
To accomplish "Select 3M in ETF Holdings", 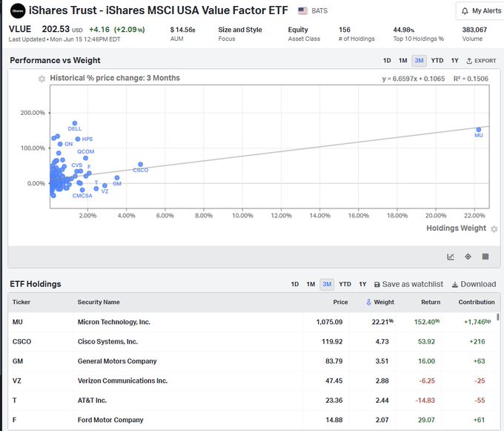I will coord(327,284).
